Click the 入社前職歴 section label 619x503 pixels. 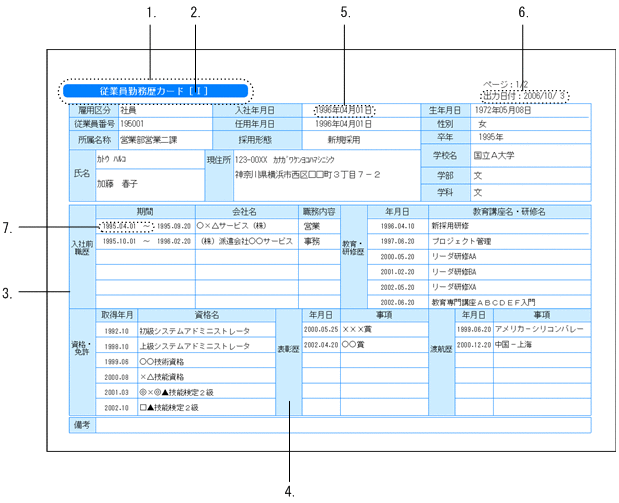tap(82, 257)
